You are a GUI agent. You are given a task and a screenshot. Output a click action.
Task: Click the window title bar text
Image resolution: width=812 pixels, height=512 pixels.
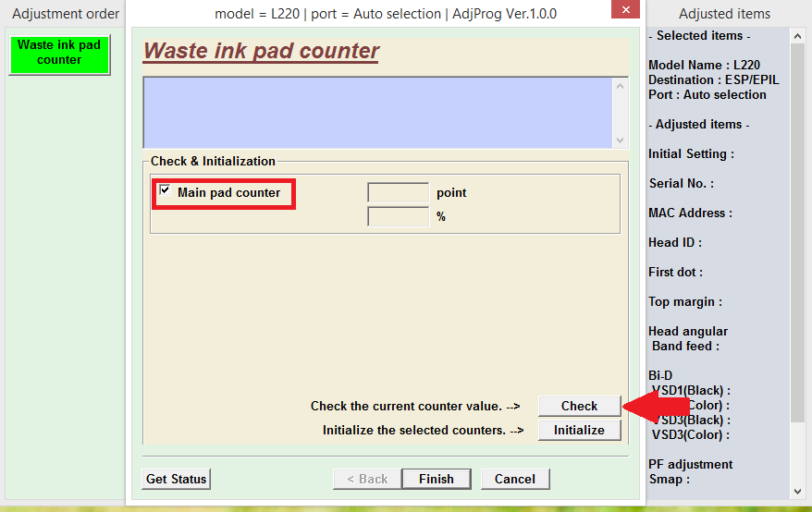click(386, 14)
